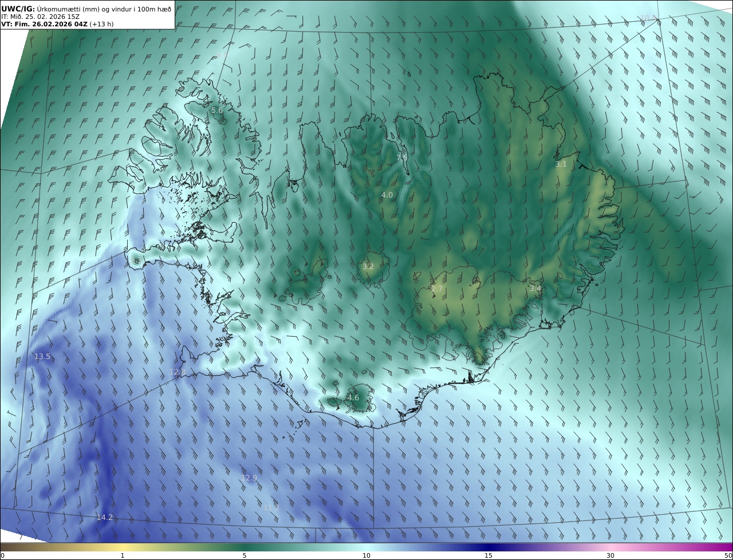Click the '1' tick on the color scale

pyautogui.click(x=122, y=555)
